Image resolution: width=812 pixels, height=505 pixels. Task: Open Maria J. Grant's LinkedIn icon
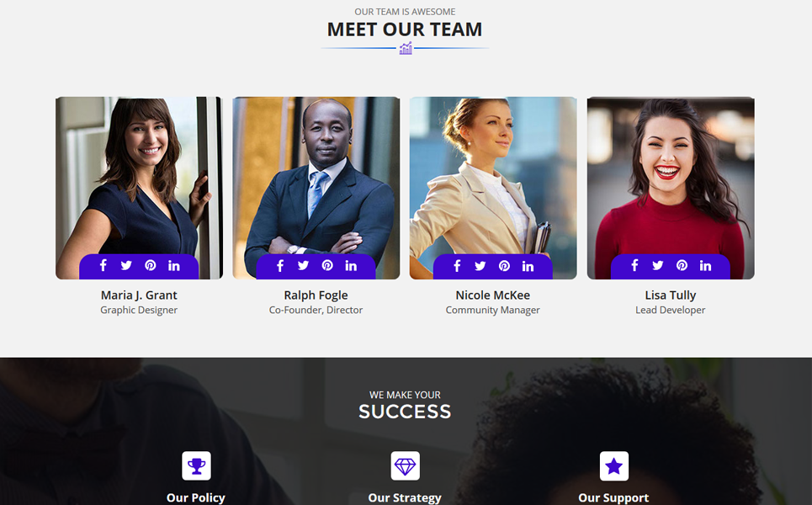pos(174,266)
